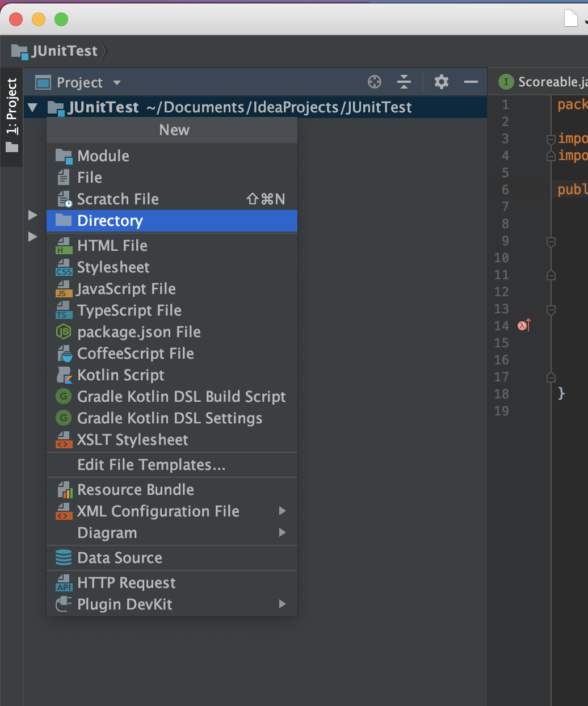Create a Resource Bundle

click(x=171, y=490)
